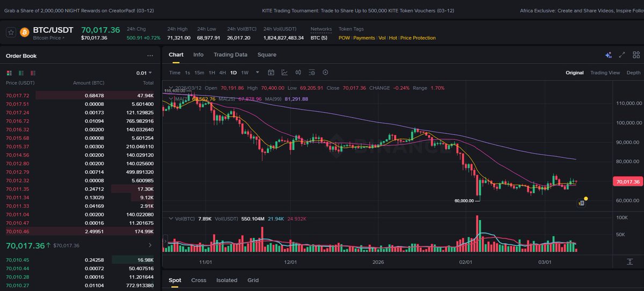Viewport: 644px width, 291px height.
Task: Jump to latest candle using bottom-right icon
Action: click(x=630, y=261)
